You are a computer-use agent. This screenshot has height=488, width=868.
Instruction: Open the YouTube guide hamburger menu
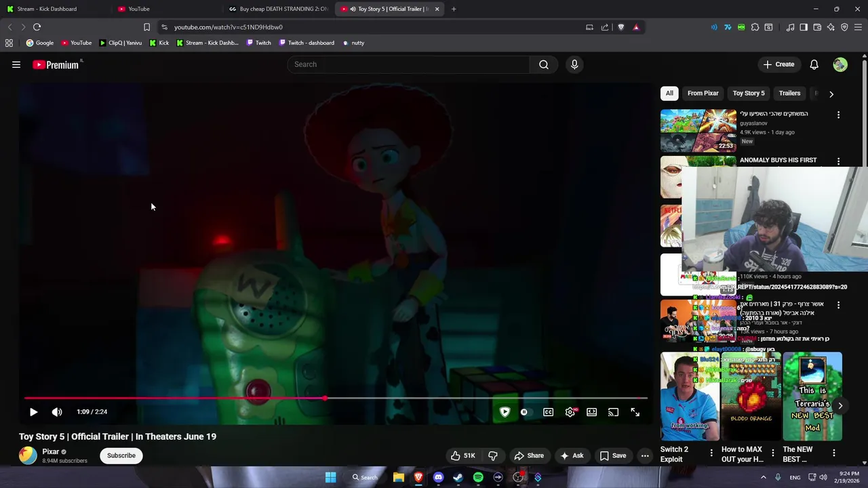tap(16, 64)
